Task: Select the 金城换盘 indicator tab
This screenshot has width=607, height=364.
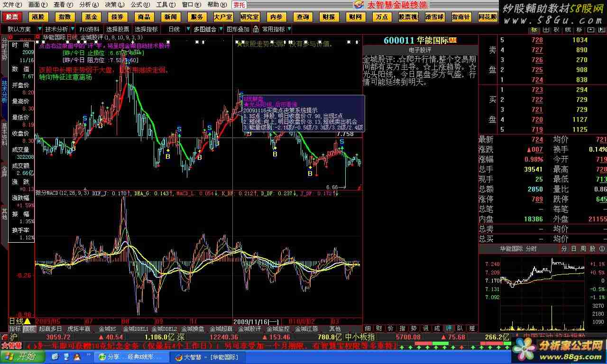Action: click(192, 328)
